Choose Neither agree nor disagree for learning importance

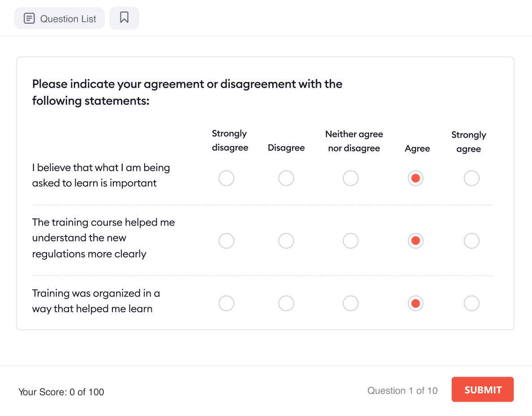351,178
